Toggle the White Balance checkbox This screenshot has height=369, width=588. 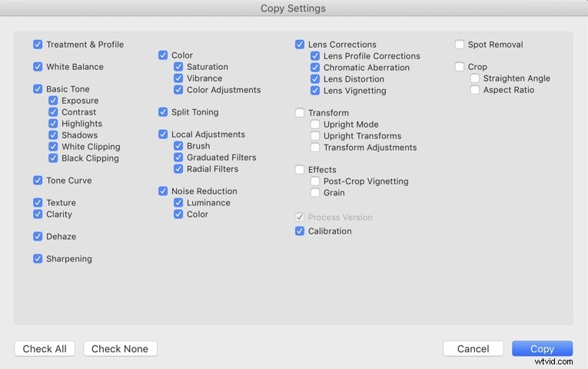click(x=38, y=67)
